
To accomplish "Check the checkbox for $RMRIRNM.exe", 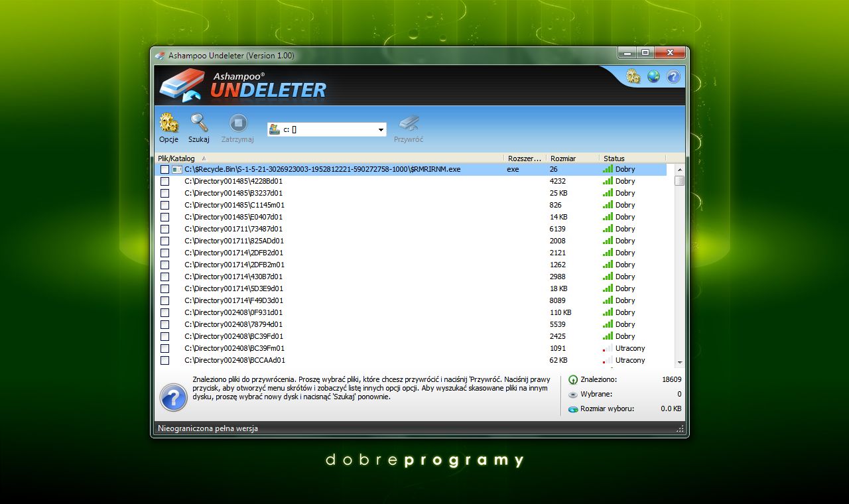I will click(x=164, y=169).
